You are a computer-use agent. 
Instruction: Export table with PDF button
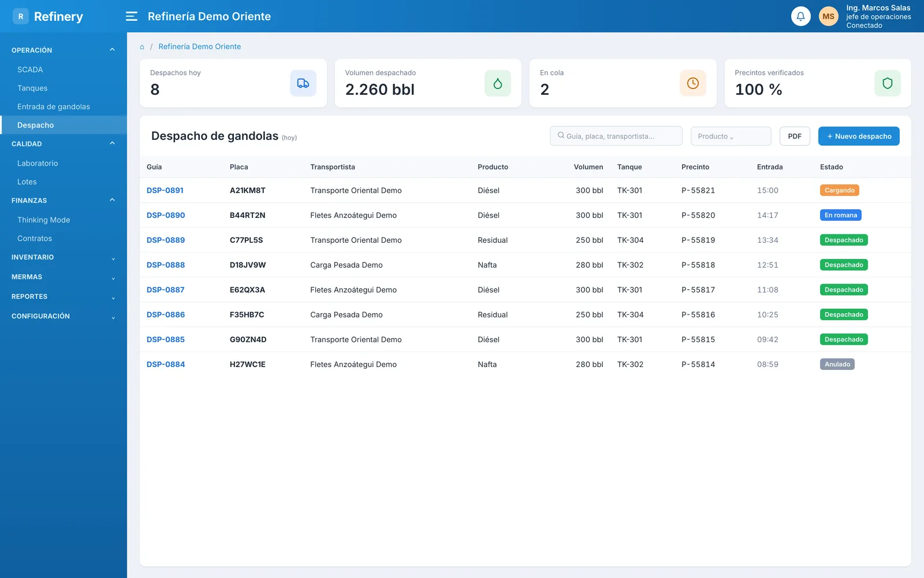[x=795, y=136]
